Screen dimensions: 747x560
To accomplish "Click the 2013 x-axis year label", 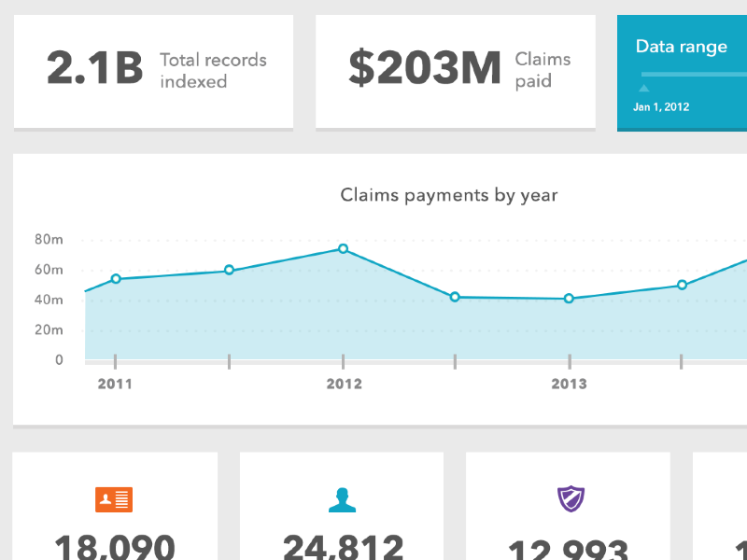I will [570, 384].
